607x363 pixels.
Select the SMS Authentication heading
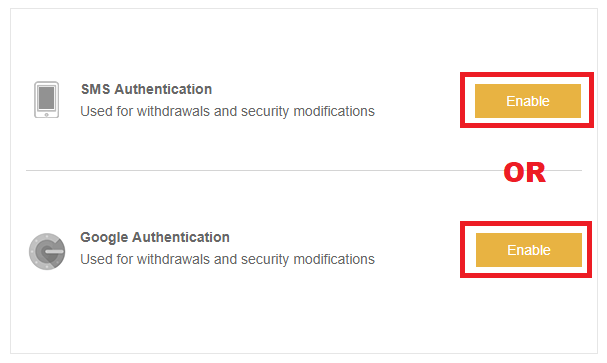coord(146,89)
